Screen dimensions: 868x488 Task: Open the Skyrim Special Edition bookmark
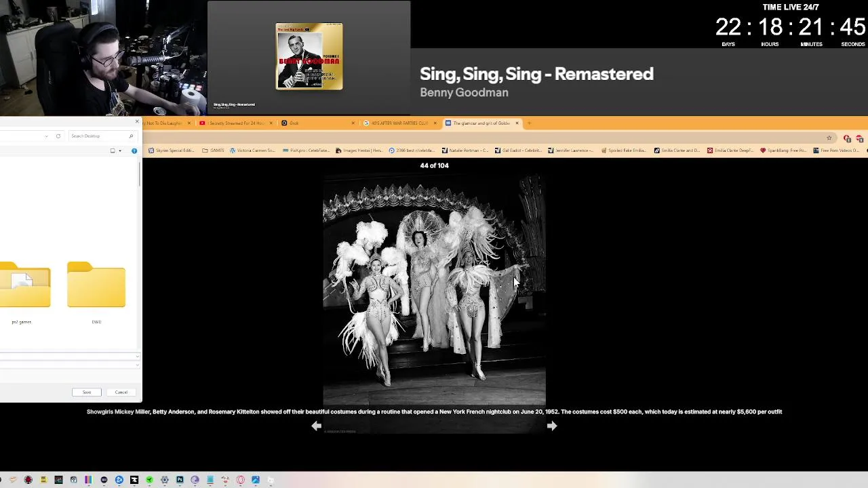(x=170, y=150)
